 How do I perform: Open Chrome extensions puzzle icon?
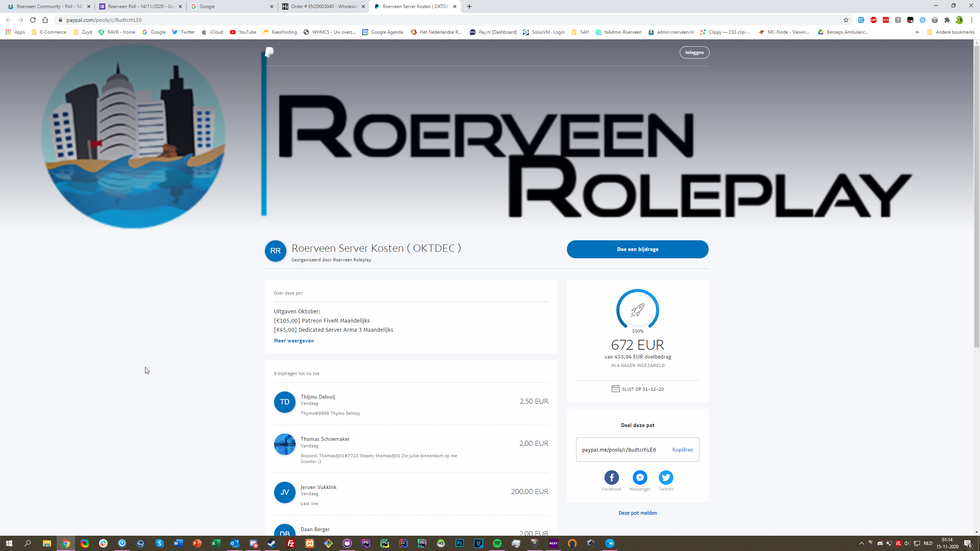tap(947, 20)
